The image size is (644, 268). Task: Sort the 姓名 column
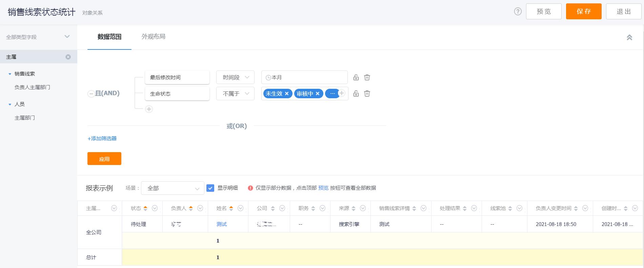coord(231,208)
